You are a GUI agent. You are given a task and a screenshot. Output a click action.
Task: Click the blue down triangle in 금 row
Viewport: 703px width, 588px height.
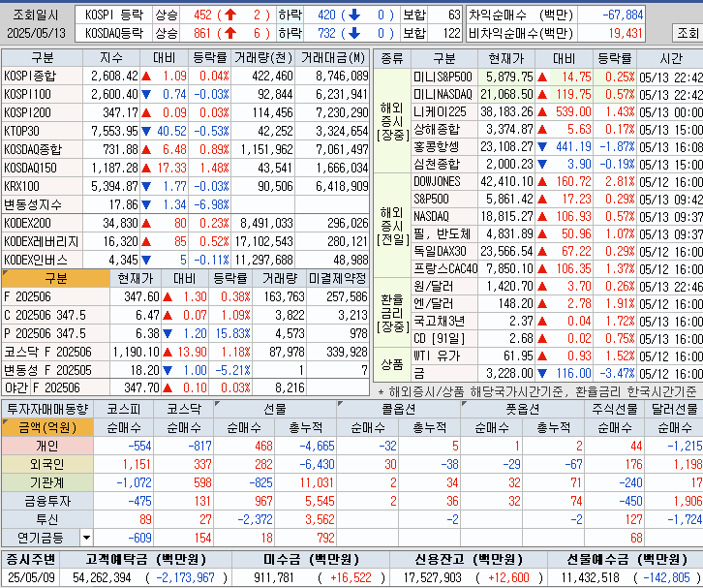click(x=542, y=373)
